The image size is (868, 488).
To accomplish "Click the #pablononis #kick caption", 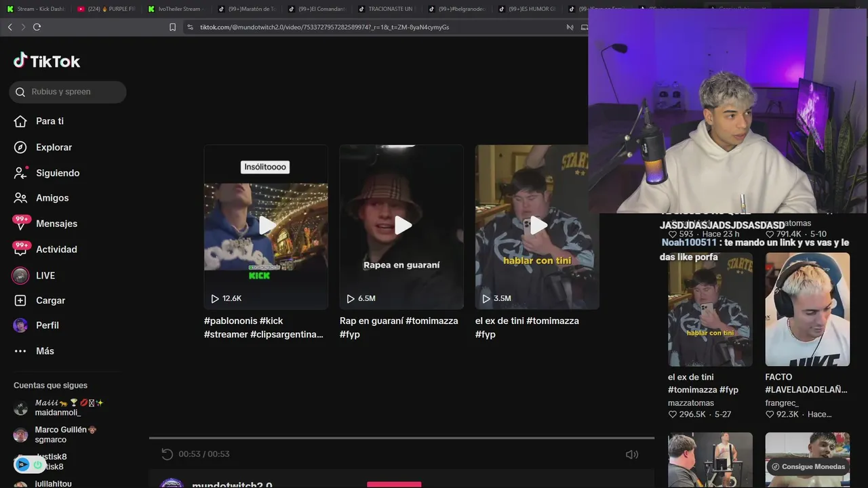I will [264, 327].
